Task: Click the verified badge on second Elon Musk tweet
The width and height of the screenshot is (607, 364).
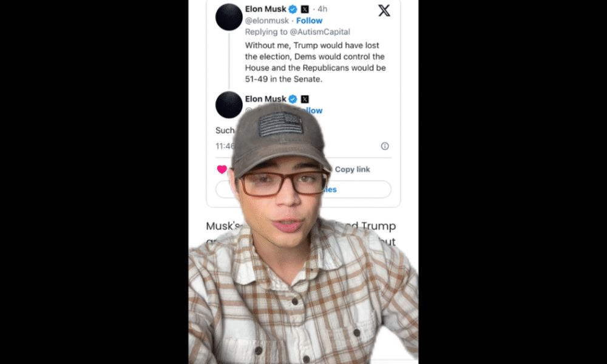Action: pos(293,99)
